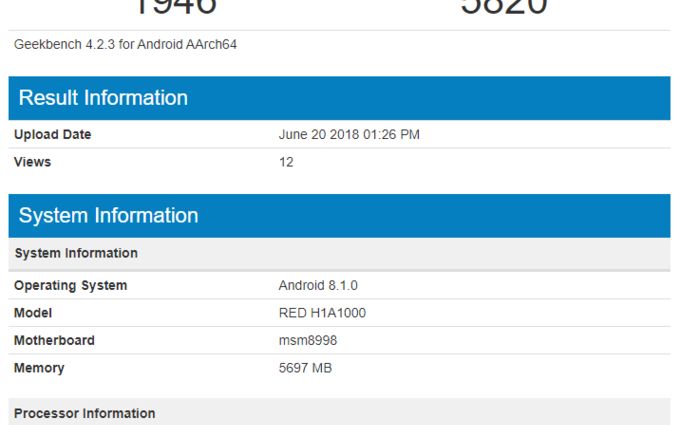Screen dimensions: 680x425
Task: Click the views count value 12
Action: (286, 162)
